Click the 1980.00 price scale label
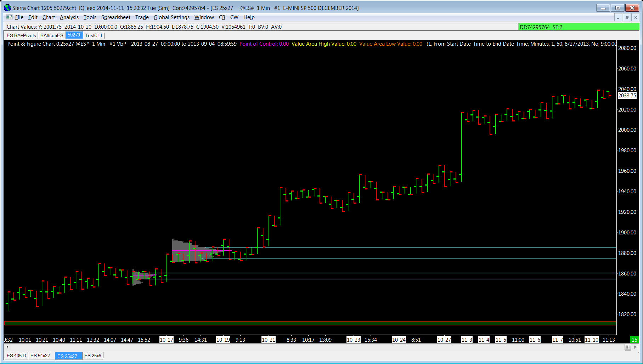 (627, 150)
